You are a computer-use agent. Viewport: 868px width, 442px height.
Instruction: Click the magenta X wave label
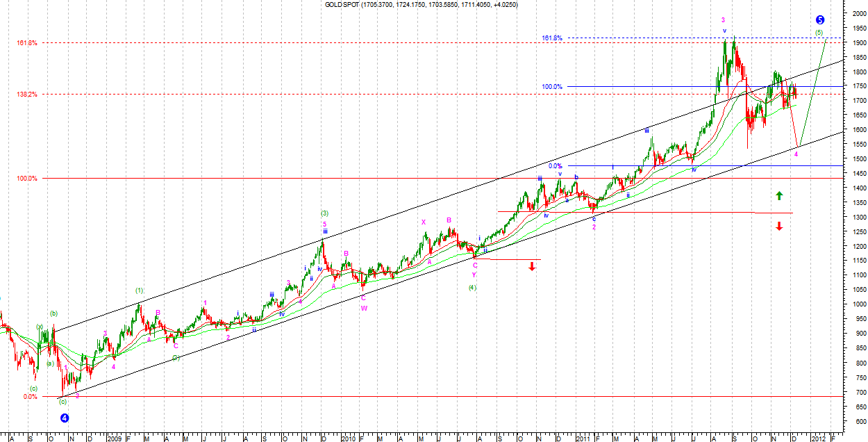pos(423,222)
